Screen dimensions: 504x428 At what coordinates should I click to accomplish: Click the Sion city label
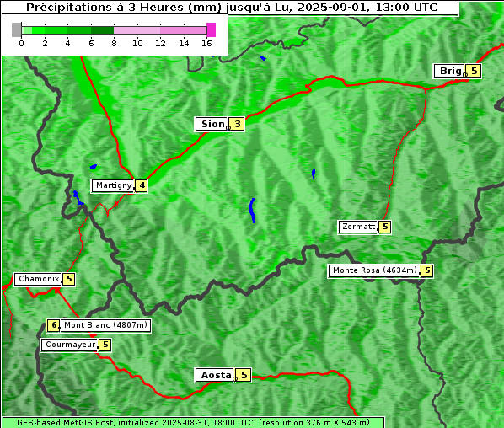pos(212,124)
